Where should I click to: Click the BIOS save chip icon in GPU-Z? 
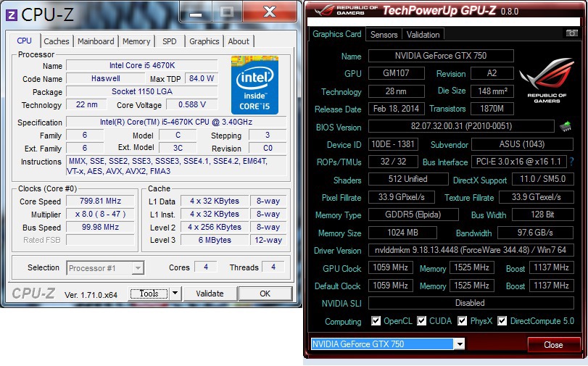[565, 126]
